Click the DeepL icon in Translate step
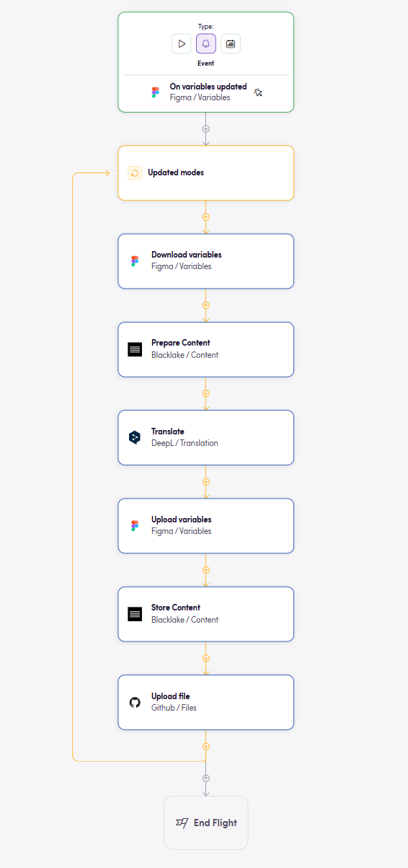This screenshot has height=868, width=408. [x=135, y=437]
